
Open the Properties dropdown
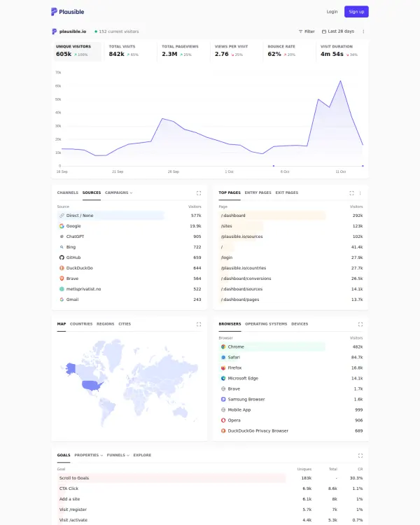pyautogui.click(x=88, y=456)
